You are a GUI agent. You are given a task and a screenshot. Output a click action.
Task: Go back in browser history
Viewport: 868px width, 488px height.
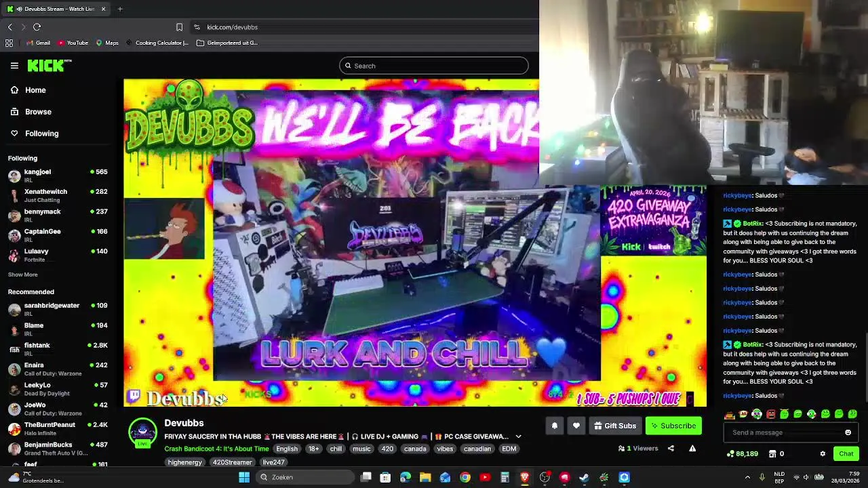(x=9, y=27)
